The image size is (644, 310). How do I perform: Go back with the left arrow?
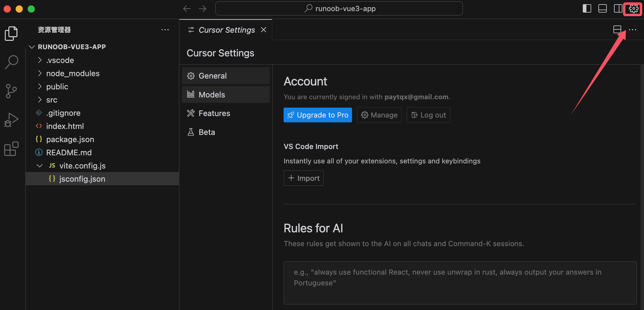click(x=187, y=9)
